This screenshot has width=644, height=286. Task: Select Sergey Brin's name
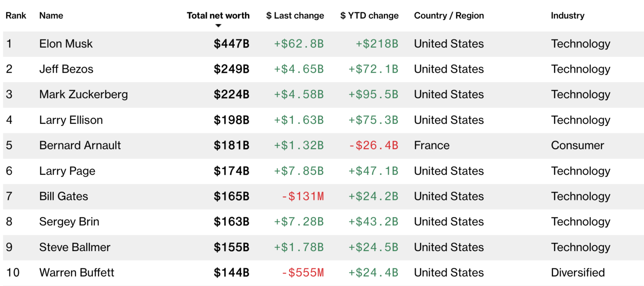69,222
